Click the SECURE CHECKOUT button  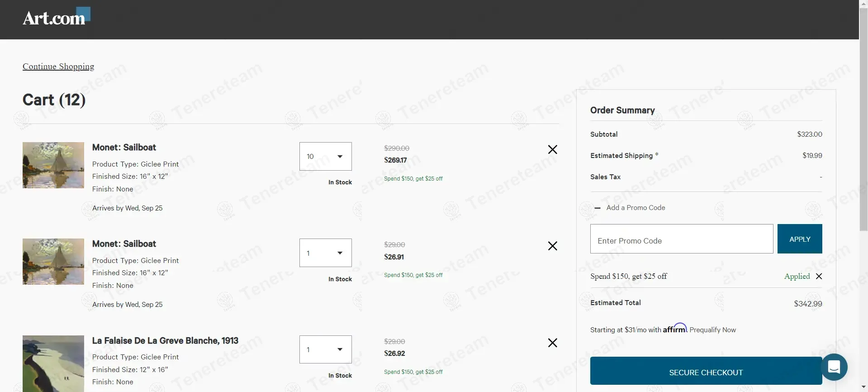pyautogui.click(x=706, y=372)
